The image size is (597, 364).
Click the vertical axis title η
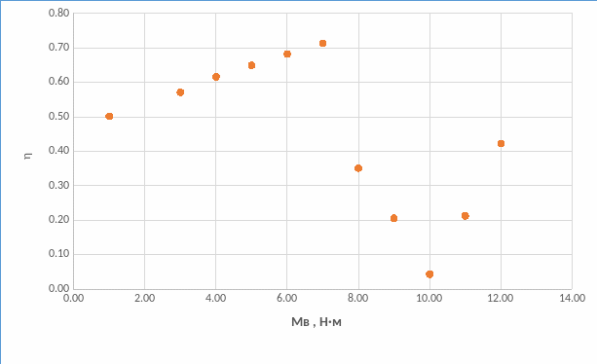28,156
